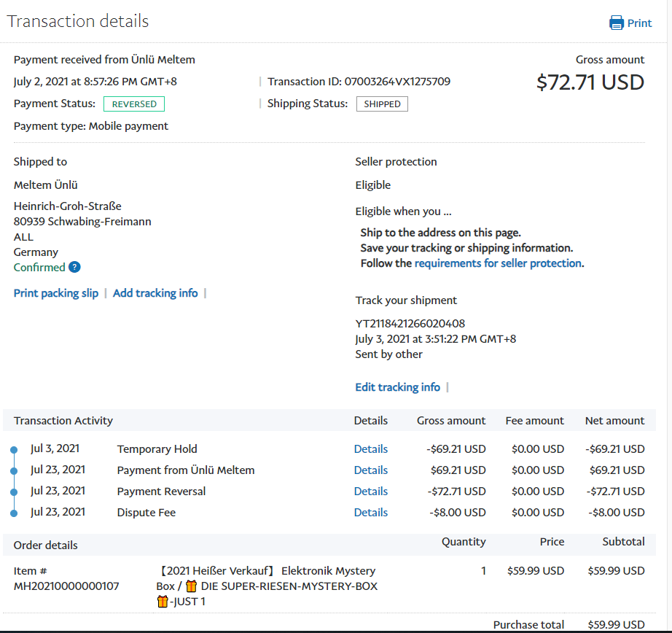Open Details for Payment Reversal row
This screenshot has height=633, width=672.
coord(370,492)
